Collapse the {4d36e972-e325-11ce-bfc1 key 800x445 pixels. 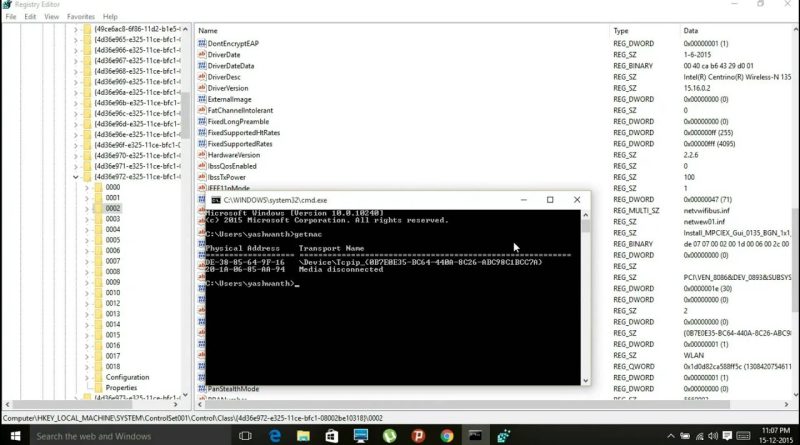coord(76,177)
